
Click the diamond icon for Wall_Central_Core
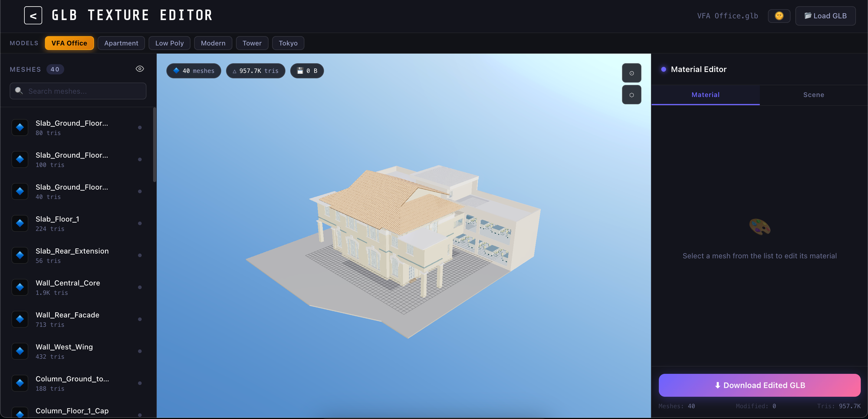(20, 287)
